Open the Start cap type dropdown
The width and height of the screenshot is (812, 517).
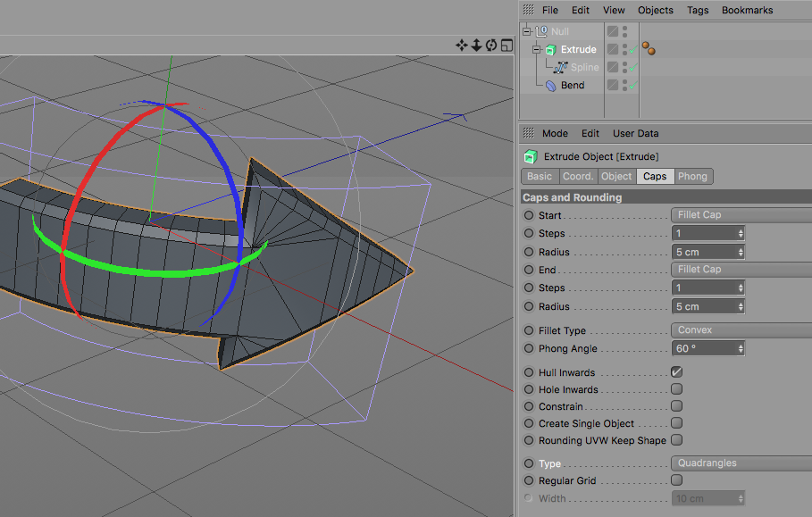[x=740, y=215]
